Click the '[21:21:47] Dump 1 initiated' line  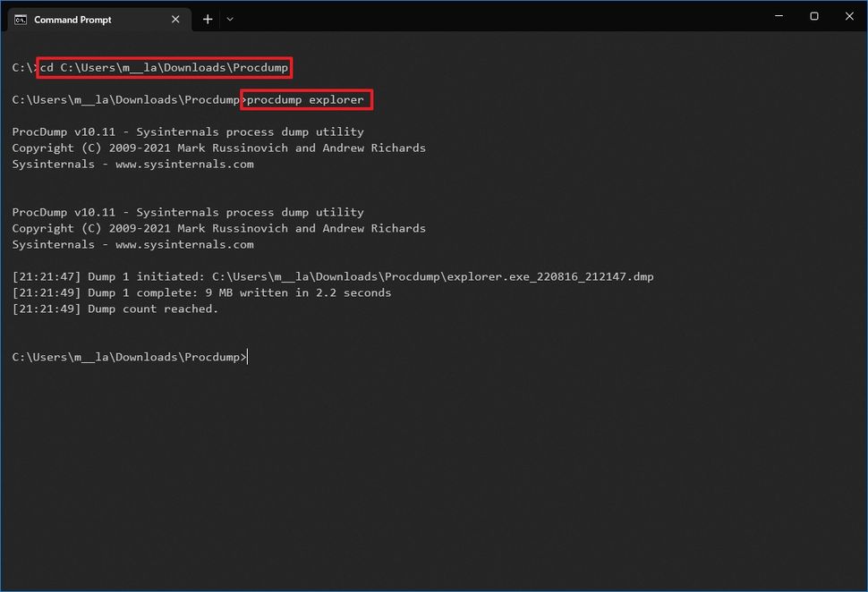333,276
